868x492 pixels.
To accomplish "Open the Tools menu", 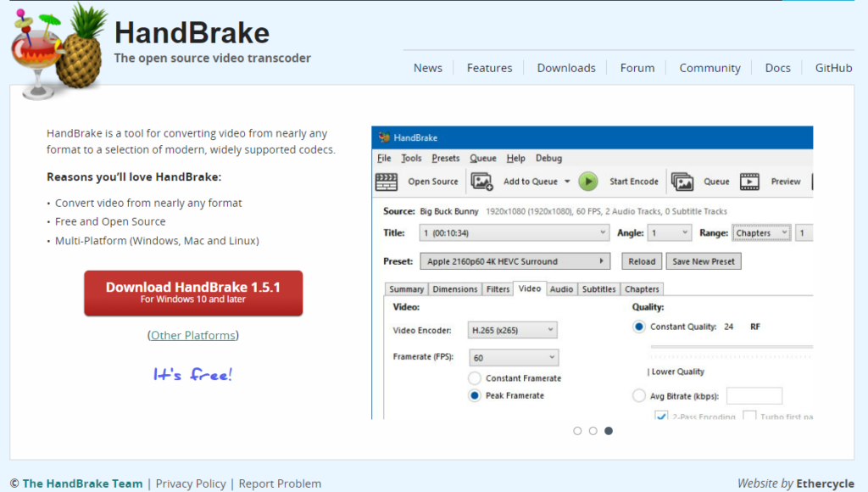I will tap(411, 158).
